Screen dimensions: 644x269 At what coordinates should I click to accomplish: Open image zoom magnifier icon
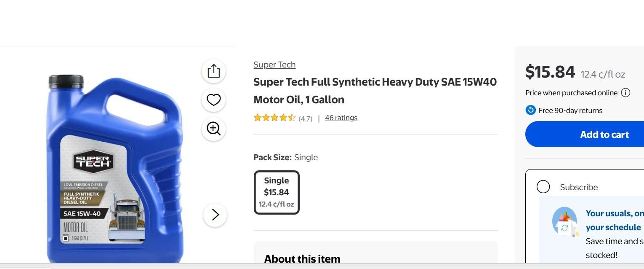pyautogui.click(x=214, y=129)
